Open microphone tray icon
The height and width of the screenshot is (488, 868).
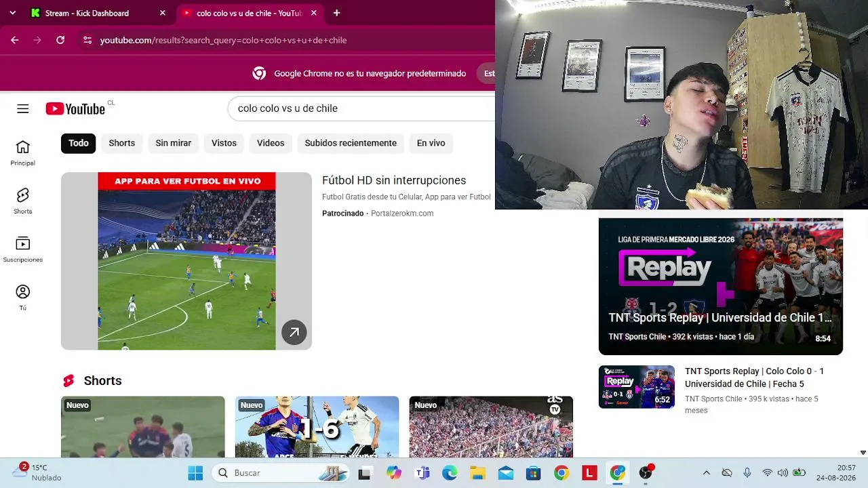point(747,473)
